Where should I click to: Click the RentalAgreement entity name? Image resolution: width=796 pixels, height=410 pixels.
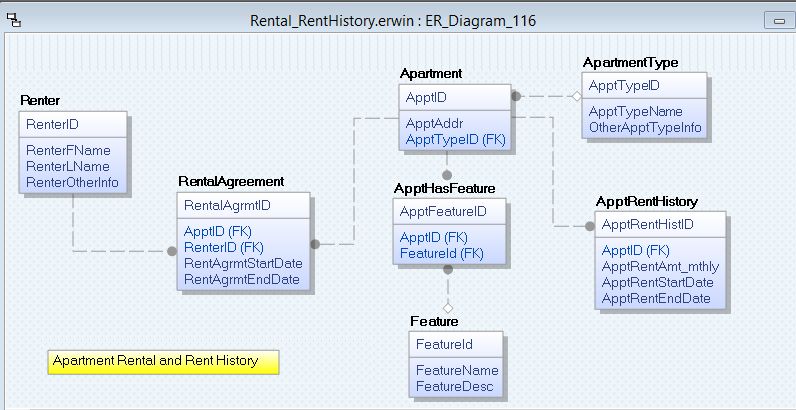pyautogui.click(x=231, y=182)
